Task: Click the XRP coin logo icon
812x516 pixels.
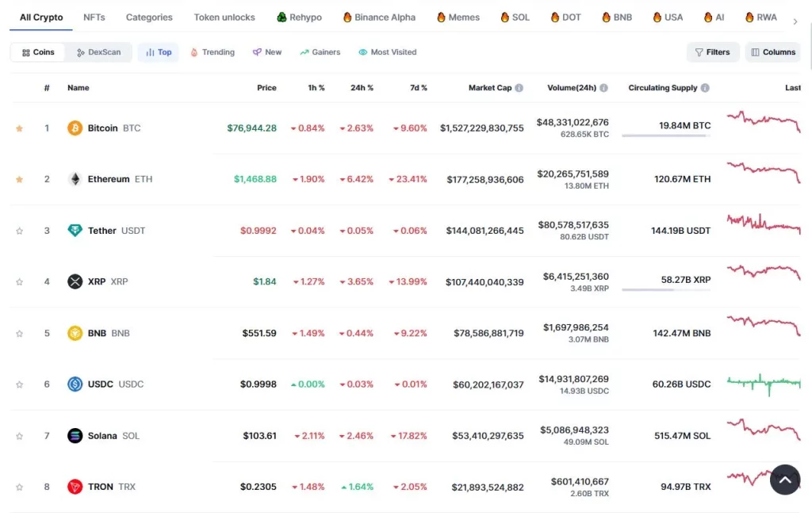Action: pos(75,281)
